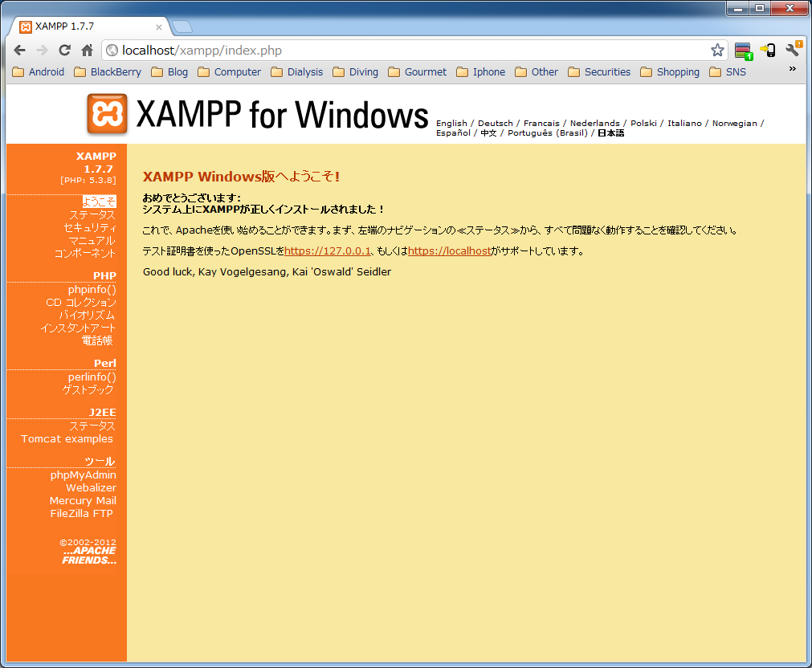Switch language to Nederlands
Image resolution: width=812 pixels, height=668 pixels.
point(594,124)
